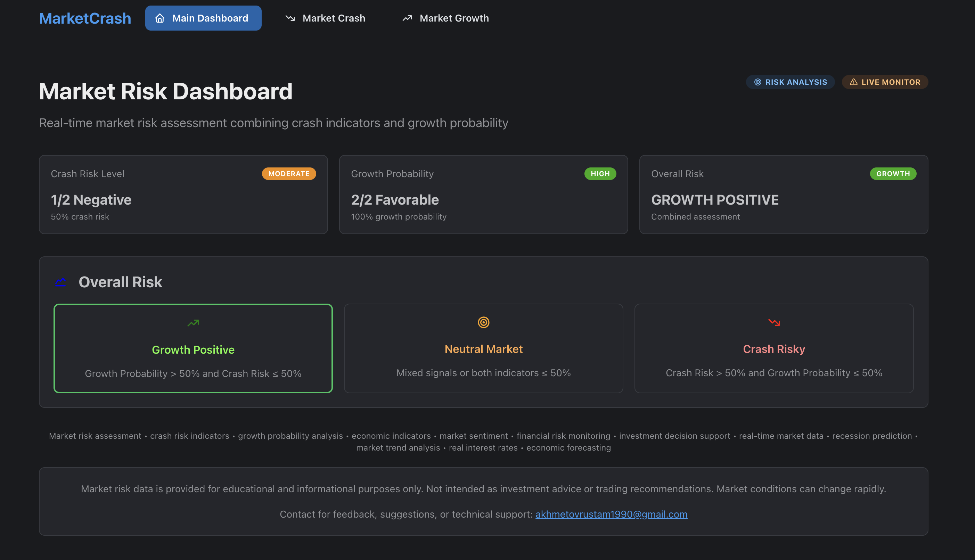975x560 pixels.
Task: Click the downtrend icon beside Market Crash
Action: [x=290, y=18]
